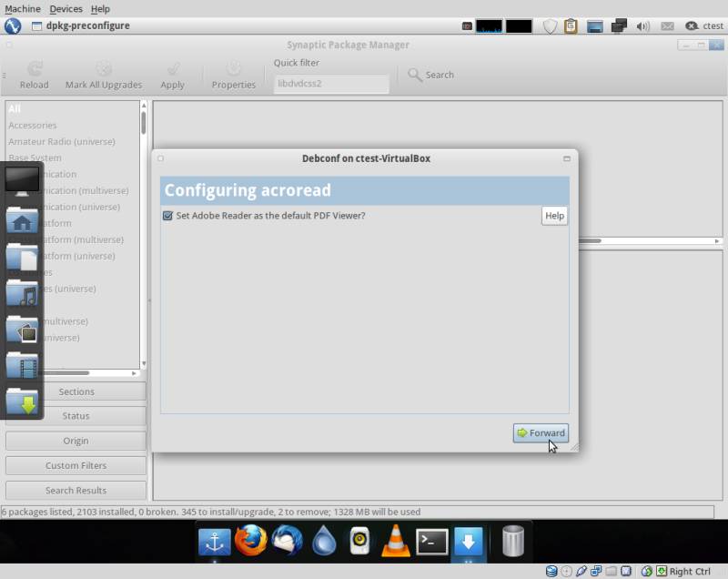Click the Status filter button

[76, 416]
